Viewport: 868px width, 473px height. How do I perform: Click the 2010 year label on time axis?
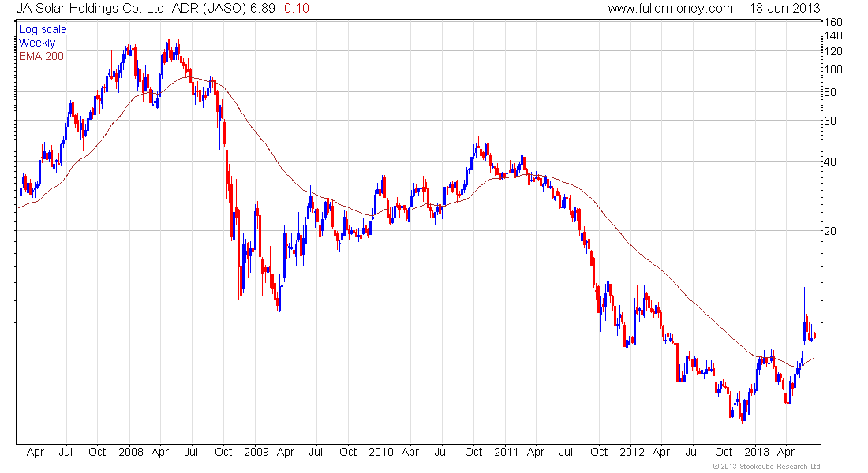[x=381, y=452]
